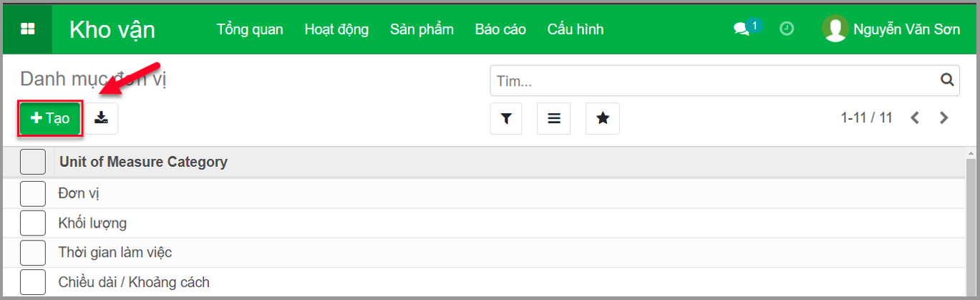Click the clock activities icon
Screen dimensions: 980x300
coord(787,29)
